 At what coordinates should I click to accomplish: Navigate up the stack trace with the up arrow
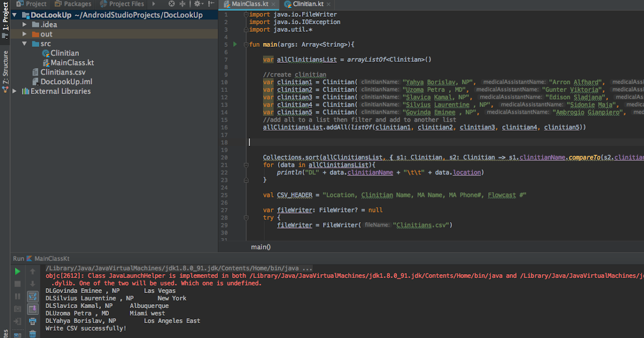[x=32, y=271]
